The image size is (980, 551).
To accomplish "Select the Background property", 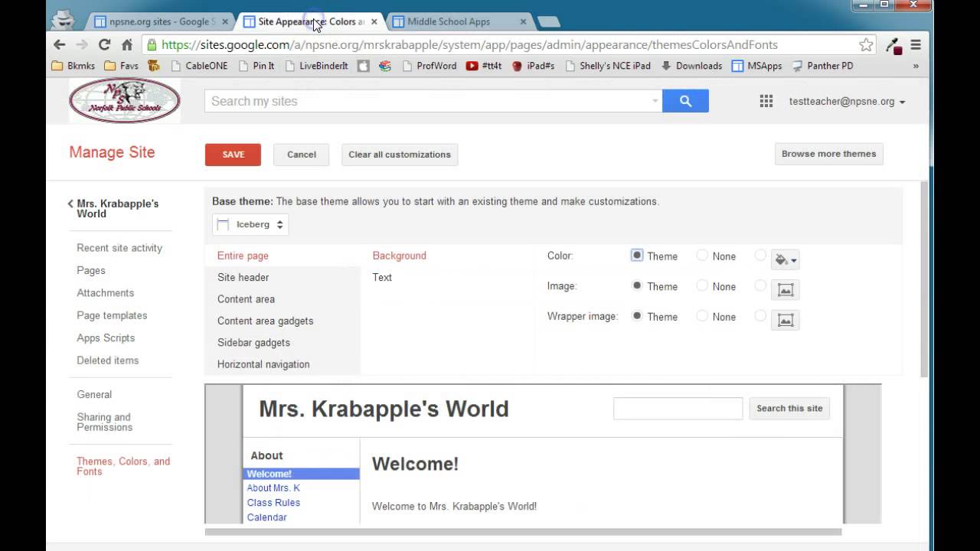I will coord(399,256).
